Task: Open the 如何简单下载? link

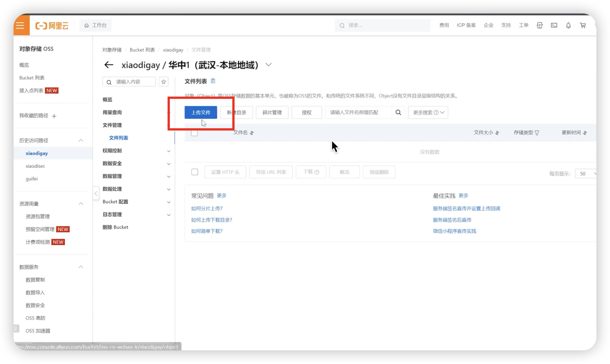Action: coord(207,231)
